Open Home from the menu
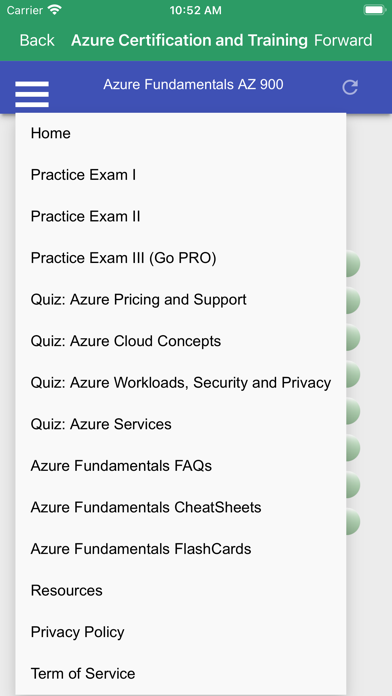 pyautogui.click(x=181, y=133)
